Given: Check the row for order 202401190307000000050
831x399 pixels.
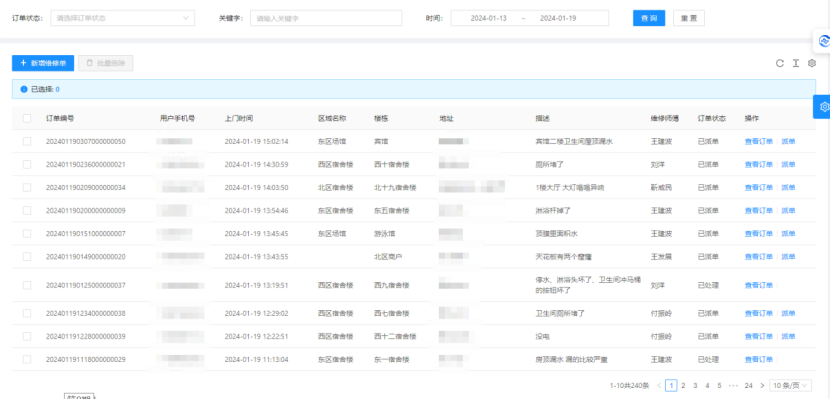Looking at the screenshot, I should tap(27, 141).
